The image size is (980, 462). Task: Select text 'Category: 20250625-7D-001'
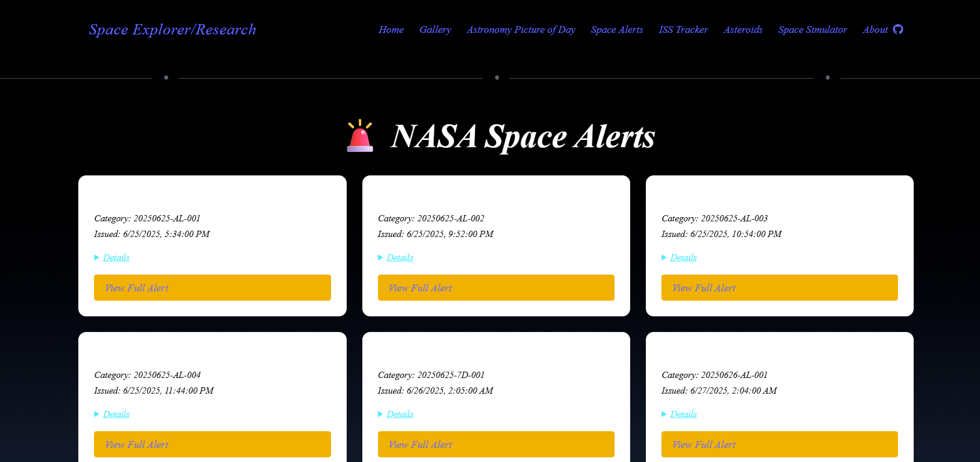tap(431, 375)
